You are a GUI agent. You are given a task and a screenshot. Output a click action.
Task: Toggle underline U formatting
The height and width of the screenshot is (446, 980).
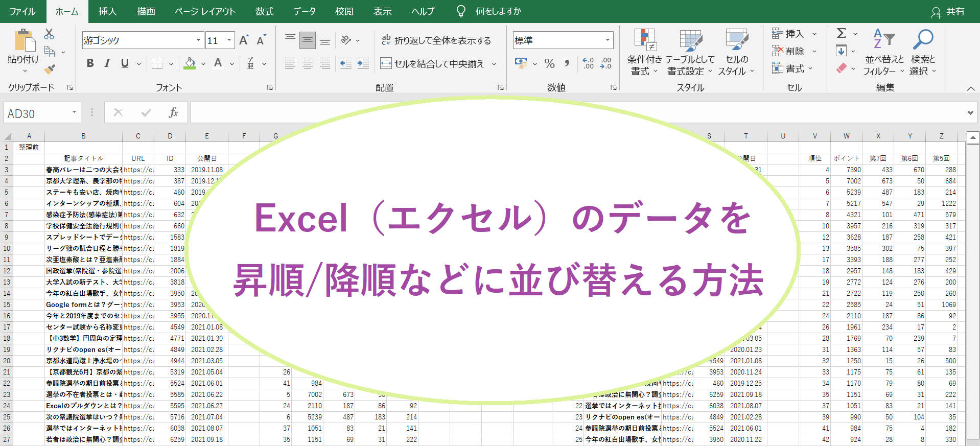[125, 63]
